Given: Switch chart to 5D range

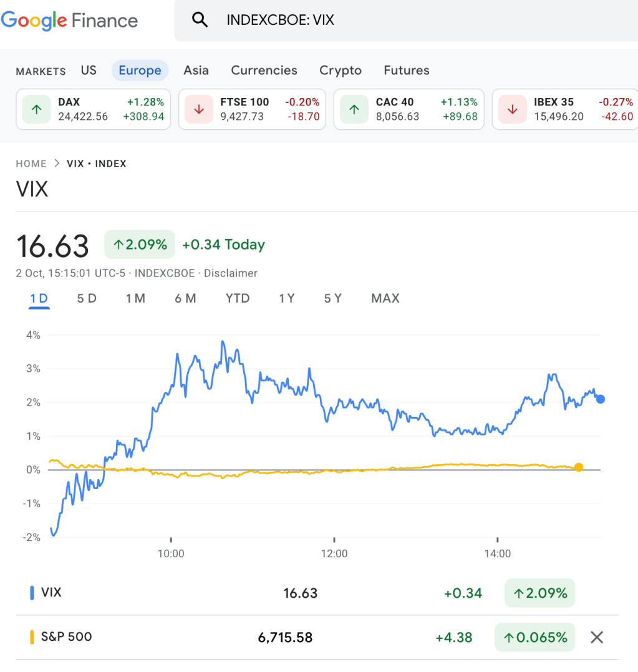Looking at the screenshot, I should pos(87,298).
